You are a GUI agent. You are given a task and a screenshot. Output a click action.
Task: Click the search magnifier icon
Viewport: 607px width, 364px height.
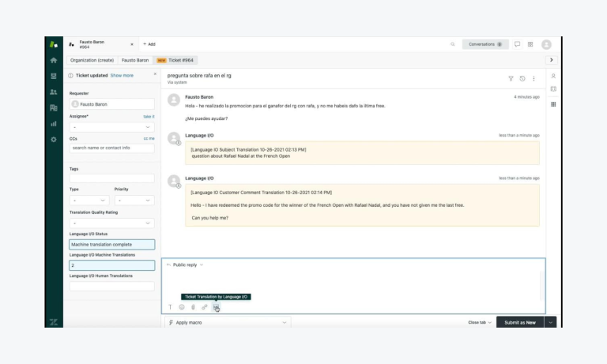[x=453, y=44]
